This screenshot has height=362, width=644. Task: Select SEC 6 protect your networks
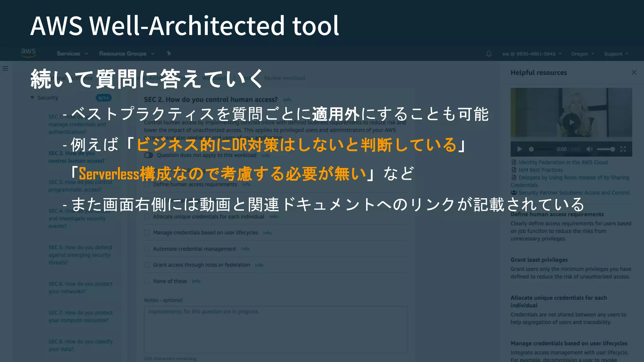80,288
